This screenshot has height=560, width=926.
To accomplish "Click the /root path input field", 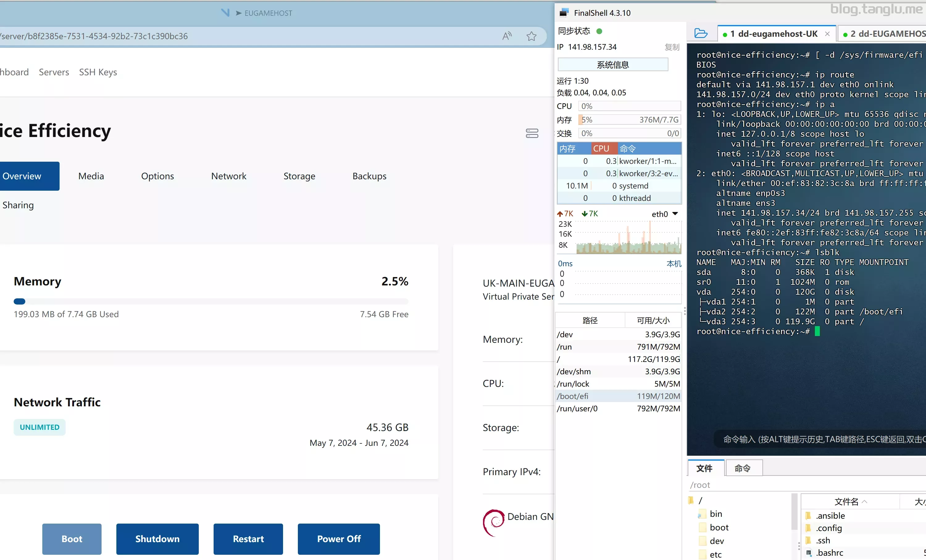I will point(807,484).
